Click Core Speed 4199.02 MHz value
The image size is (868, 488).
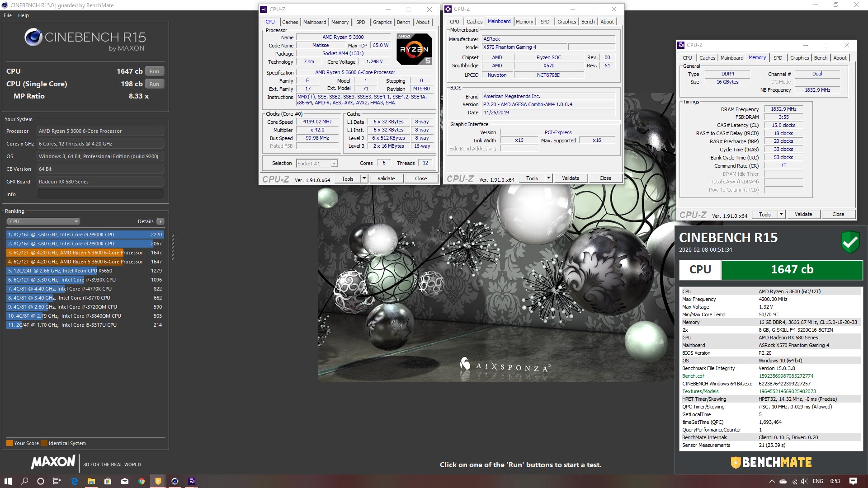coord(317,122)
